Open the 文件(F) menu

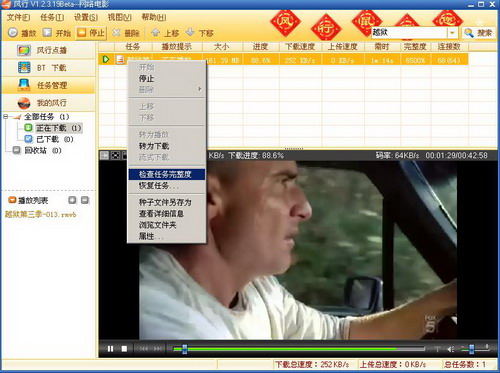coord(18,17)
